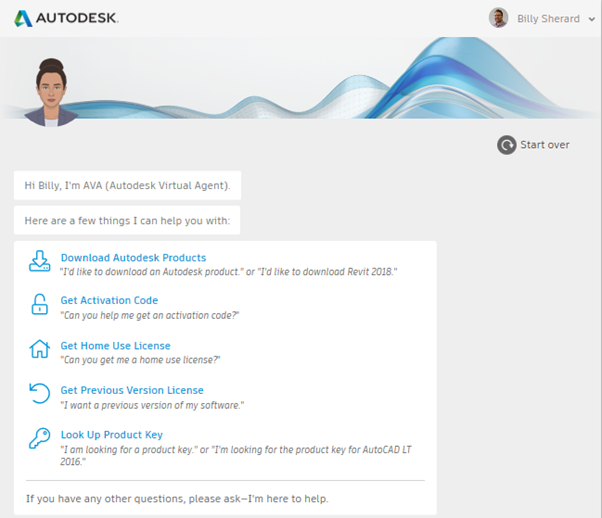This screenshot has width=602, height=518.
Task: Open Download Autodesk Products link
Action: 133,258
